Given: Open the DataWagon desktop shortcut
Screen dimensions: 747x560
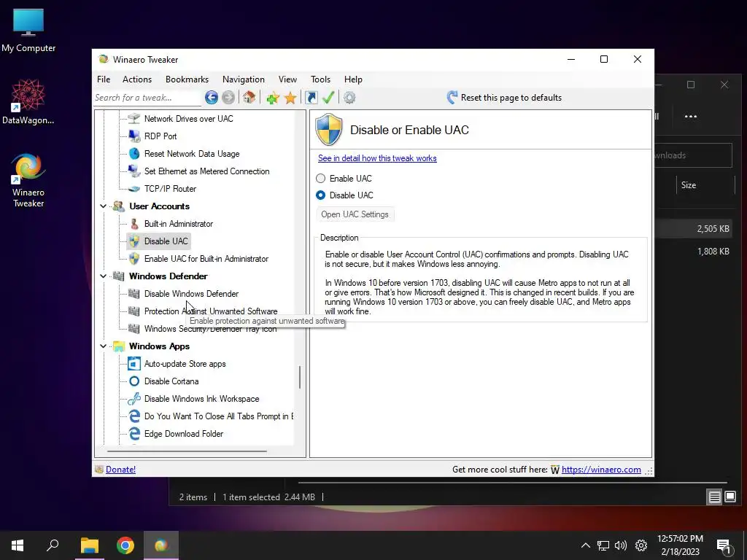Looking at the screenshot, I should [28, 101].
